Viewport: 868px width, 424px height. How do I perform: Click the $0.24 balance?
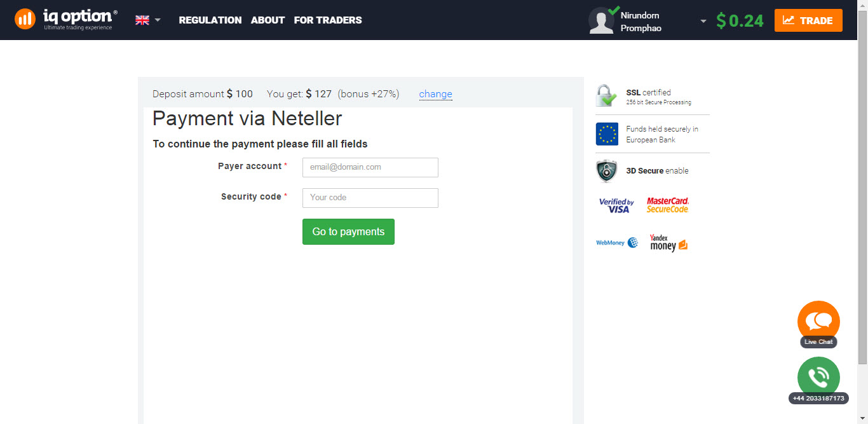pyautogui.click(x=740, y=21)
